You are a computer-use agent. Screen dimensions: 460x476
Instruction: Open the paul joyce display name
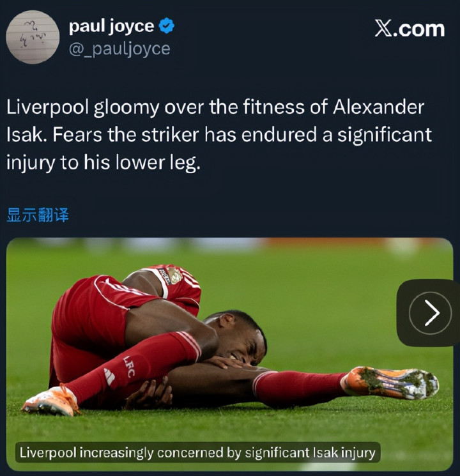pyautogui.click(x=111, y=26)
